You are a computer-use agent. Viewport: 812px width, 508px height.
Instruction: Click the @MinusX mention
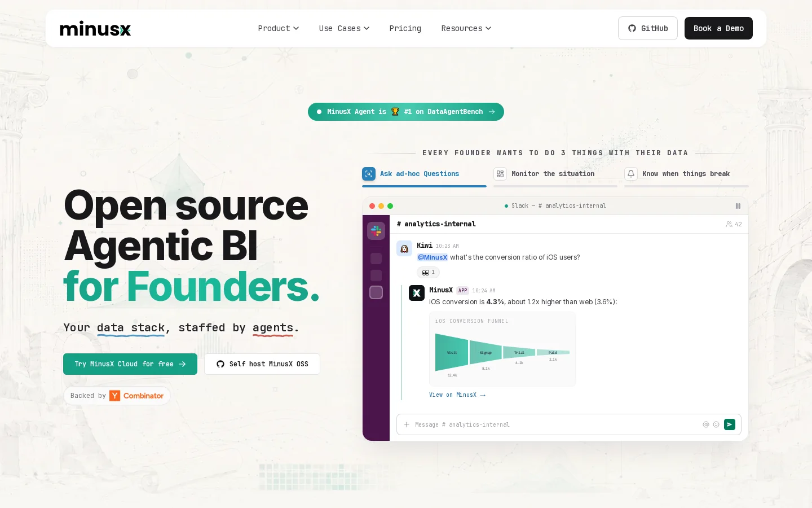433,257
